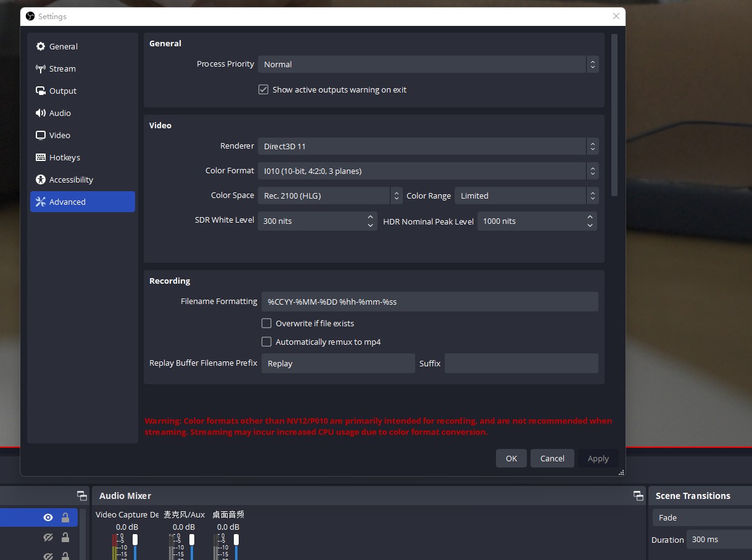Open Hotkeys settings via the keyboard icon

(x=39, y=157)
